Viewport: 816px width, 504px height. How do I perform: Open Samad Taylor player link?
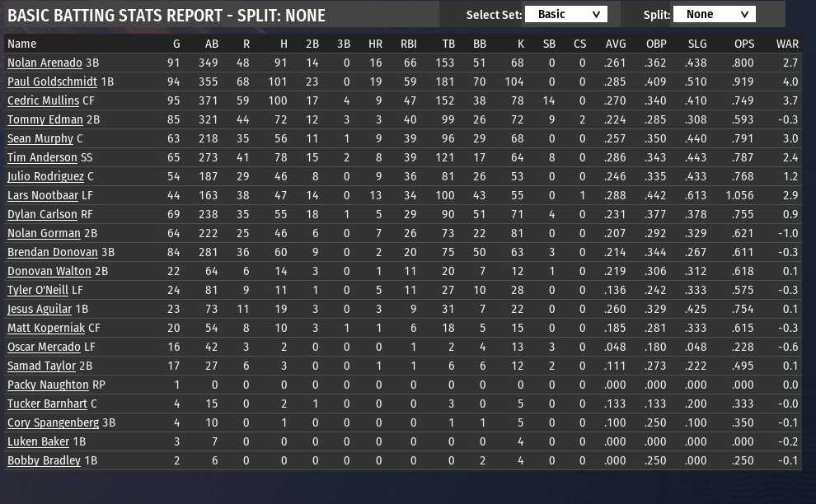click(x=42, y=366)
